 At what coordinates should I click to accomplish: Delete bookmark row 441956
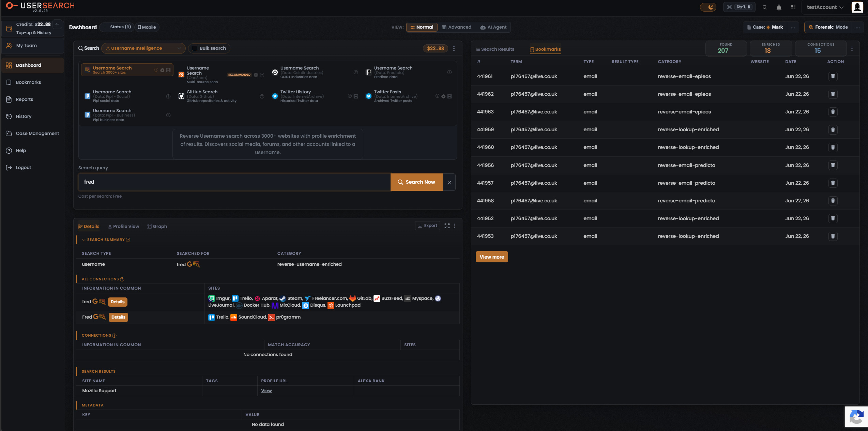coord(833,165)
